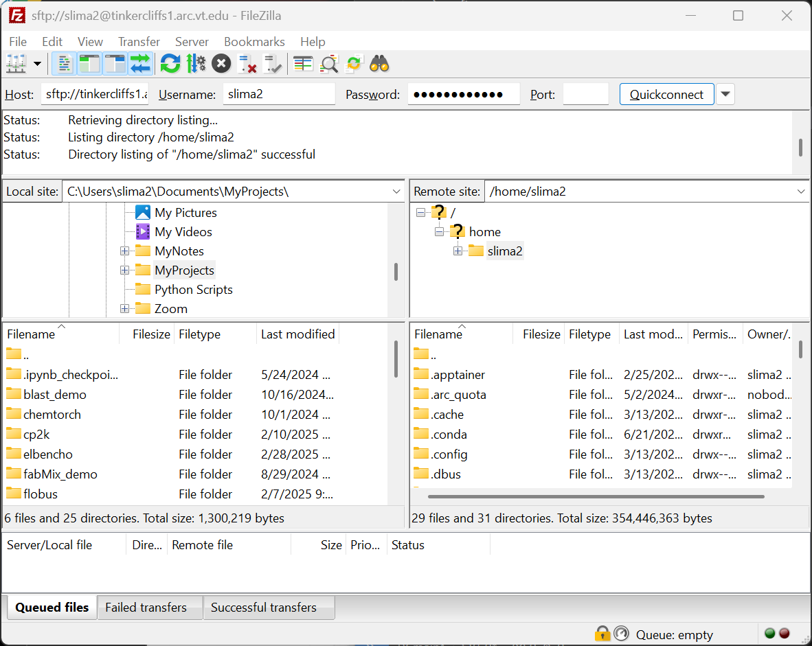
Task: Click the Host input field
Action: pos(95,94)
